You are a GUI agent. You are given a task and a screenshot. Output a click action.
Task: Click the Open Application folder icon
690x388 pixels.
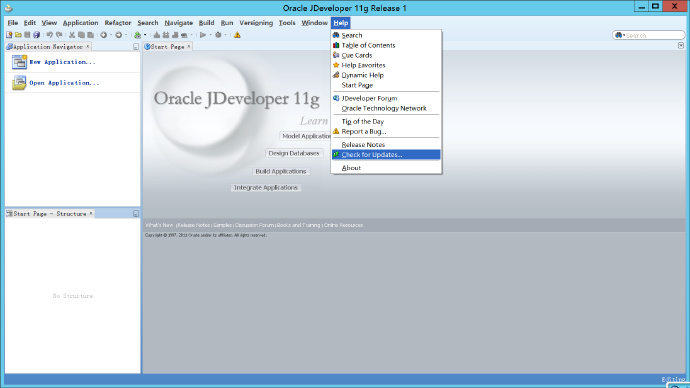click(19, 83)
